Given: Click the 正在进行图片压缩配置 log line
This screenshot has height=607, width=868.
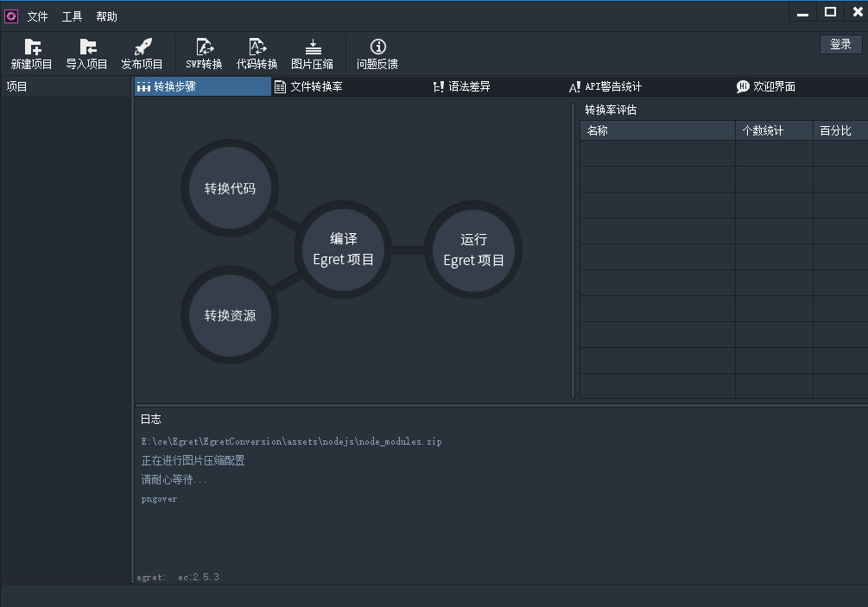Looking at the screenshot, I should [x=193, y=460].
